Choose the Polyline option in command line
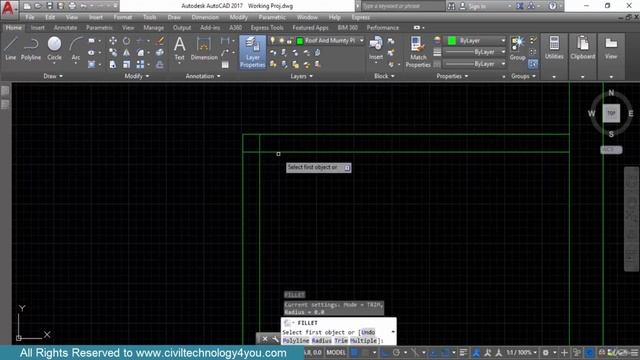 [296, 340]
